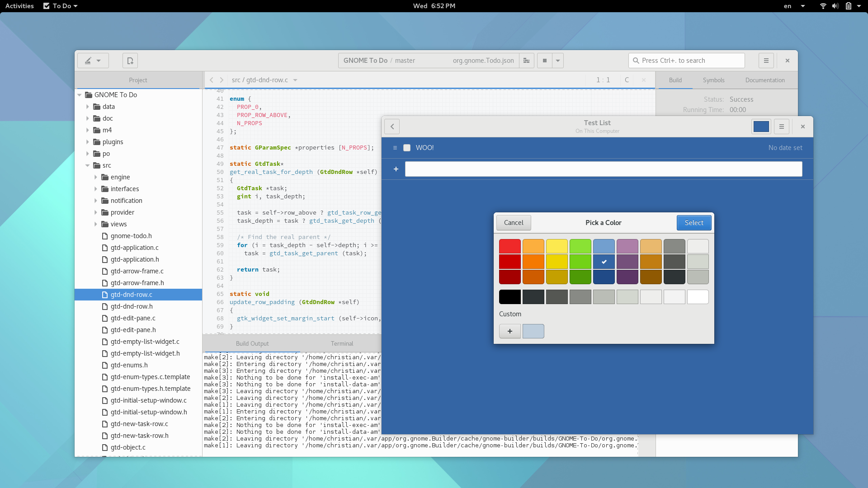
Task: Open the To Do application menu
Action: point(61,6)
